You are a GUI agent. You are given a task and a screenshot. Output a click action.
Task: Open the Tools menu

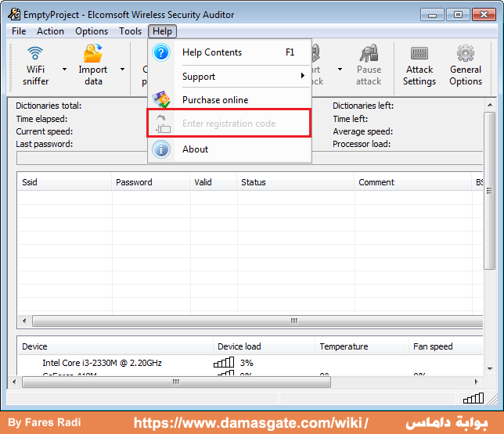click(130, 31)
